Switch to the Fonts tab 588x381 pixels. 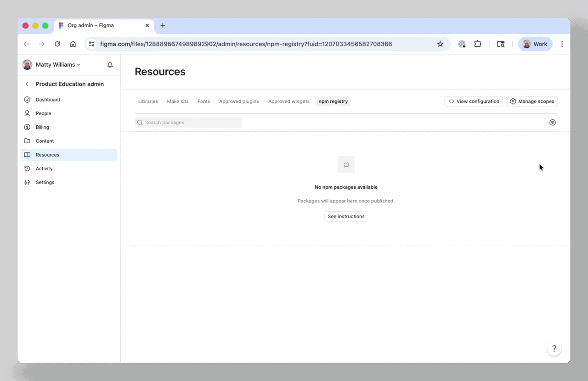tap(204, 101)
